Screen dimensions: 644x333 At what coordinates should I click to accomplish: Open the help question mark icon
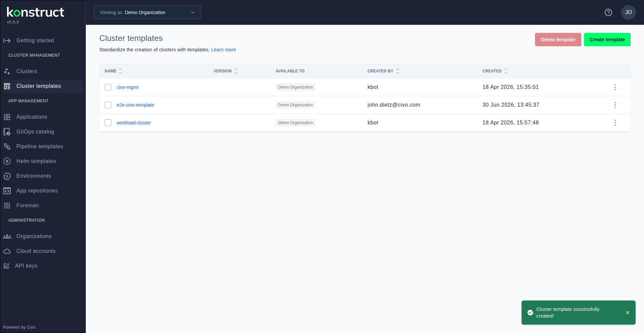[608, 12]
